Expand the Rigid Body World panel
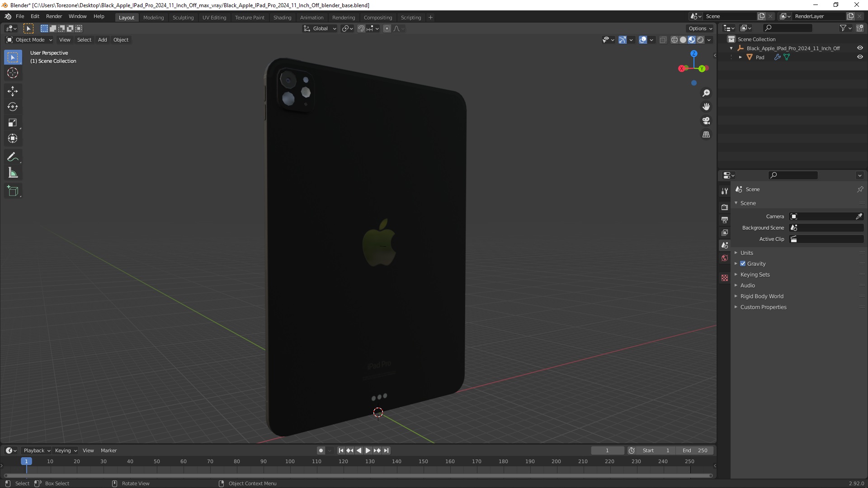 click(761, 296)
